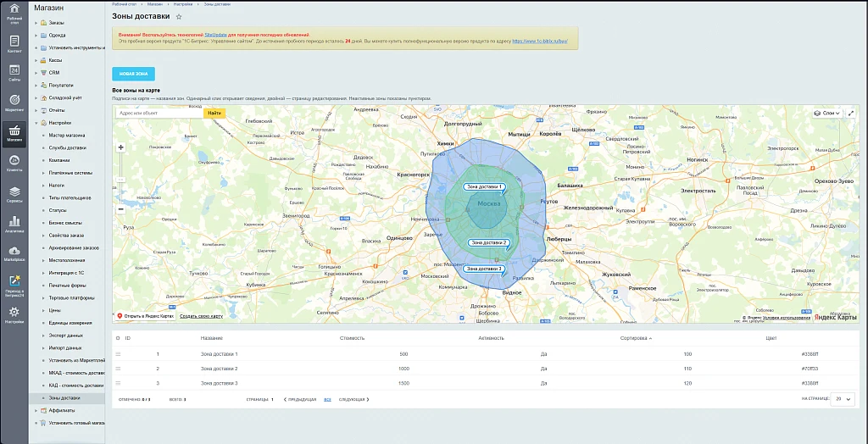Open the Аналитика chart icon in the sidebar
The width and height of the screenshot is (868, 444).
pos(14,225)
